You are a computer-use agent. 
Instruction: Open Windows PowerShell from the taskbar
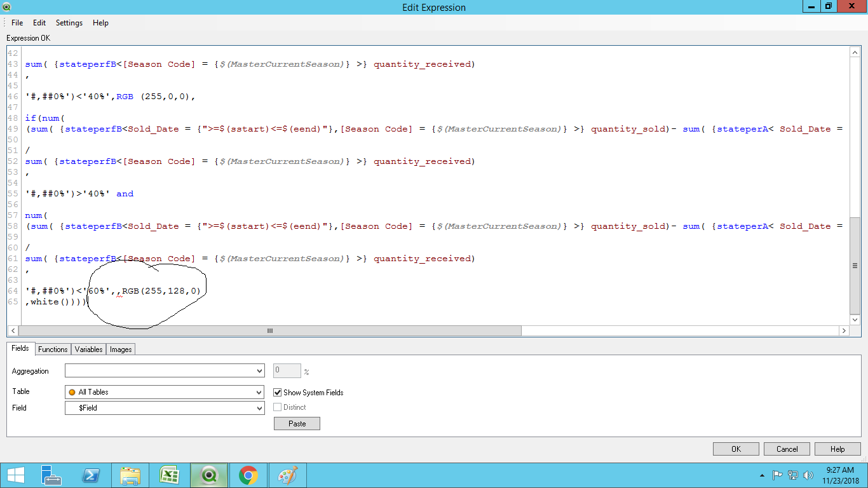click(90, 475)
